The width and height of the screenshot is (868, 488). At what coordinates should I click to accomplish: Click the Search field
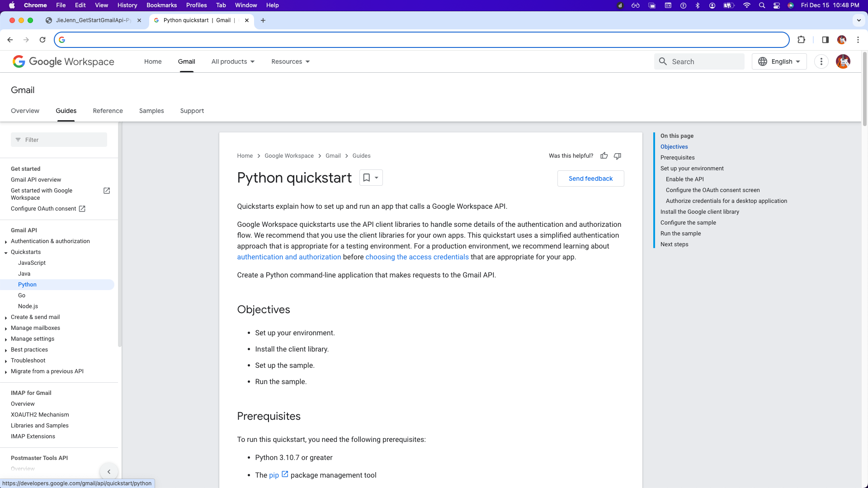(699, 61)
